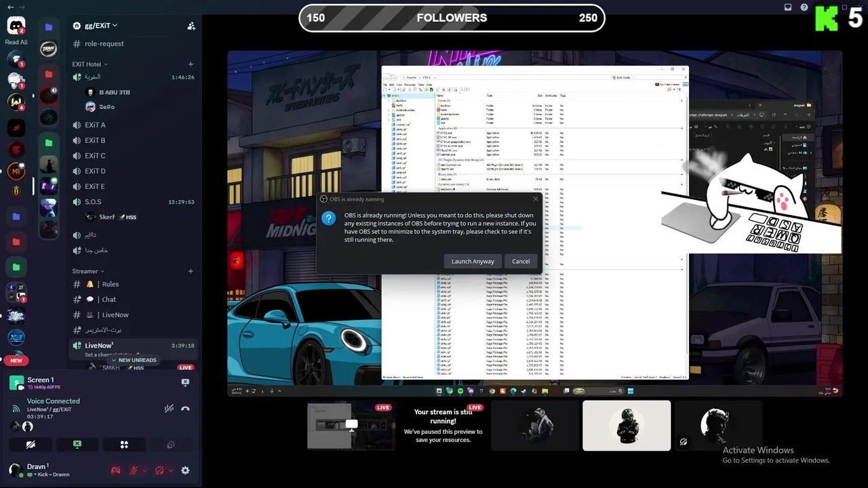Image resolution: width=868 pixels, height=488 pixels.
Task: Join the EXiT D voice channel
Action: [95, 171]
